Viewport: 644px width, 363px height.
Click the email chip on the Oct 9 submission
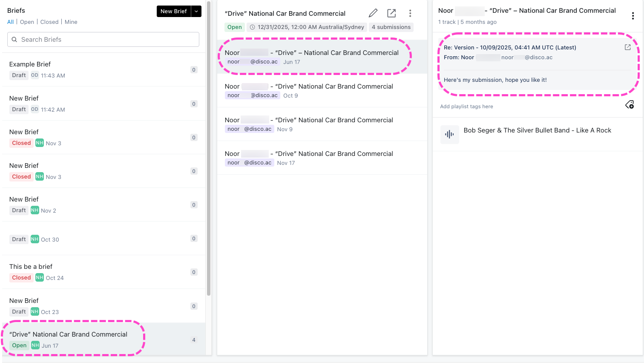click(x=253, y=95)
